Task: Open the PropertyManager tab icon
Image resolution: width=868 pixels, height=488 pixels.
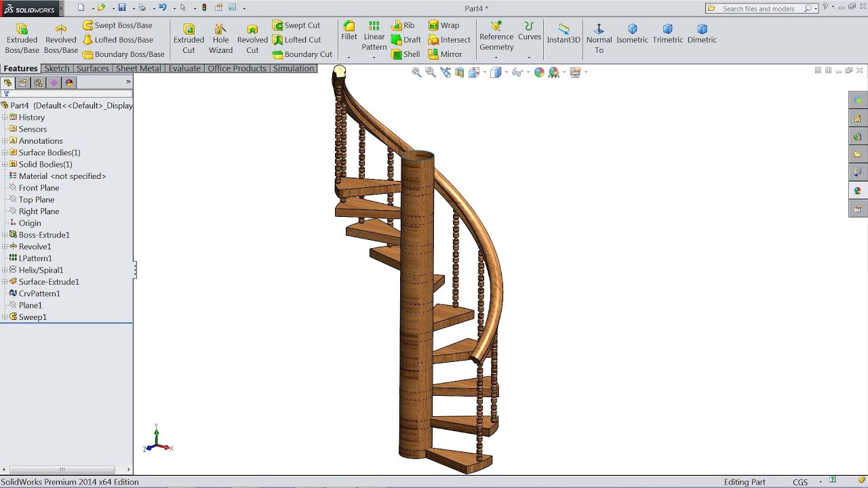Action: pos(23,83)
